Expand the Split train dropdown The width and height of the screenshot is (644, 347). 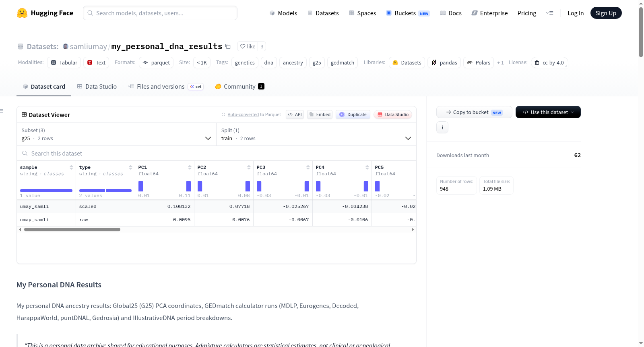(316, 134)
